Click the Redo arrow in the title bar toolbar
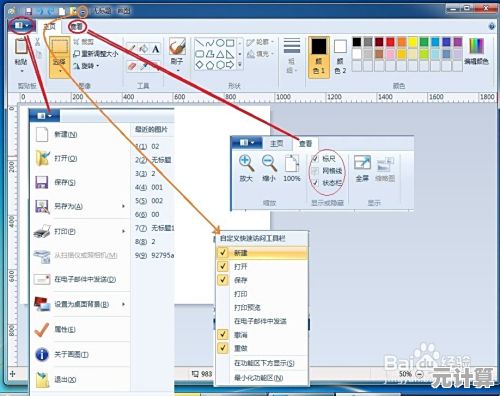 point(51,11)
